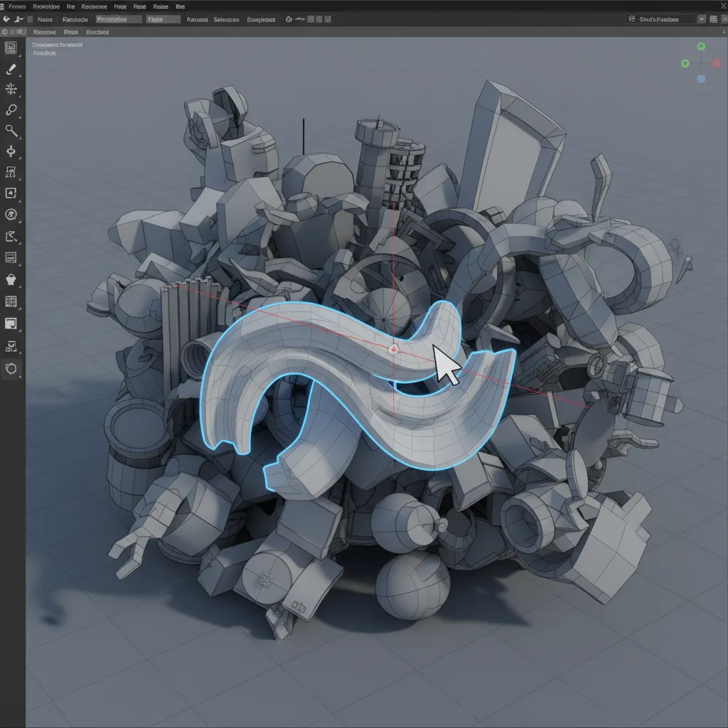The height and width of the screenshot is (728, 728).
Task: Select the Box Select tool in the toolbar
Action: (10, 48)
